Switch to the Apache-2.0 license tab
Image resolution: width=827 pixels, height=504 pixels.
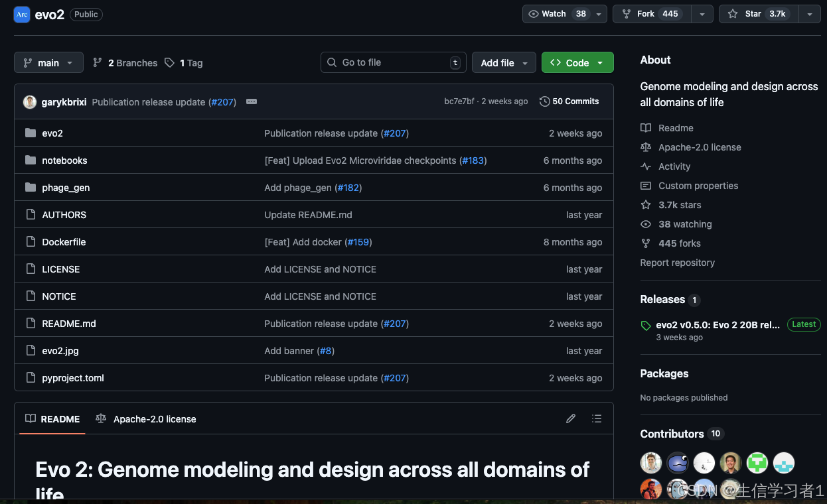click(x=146, y=419)
